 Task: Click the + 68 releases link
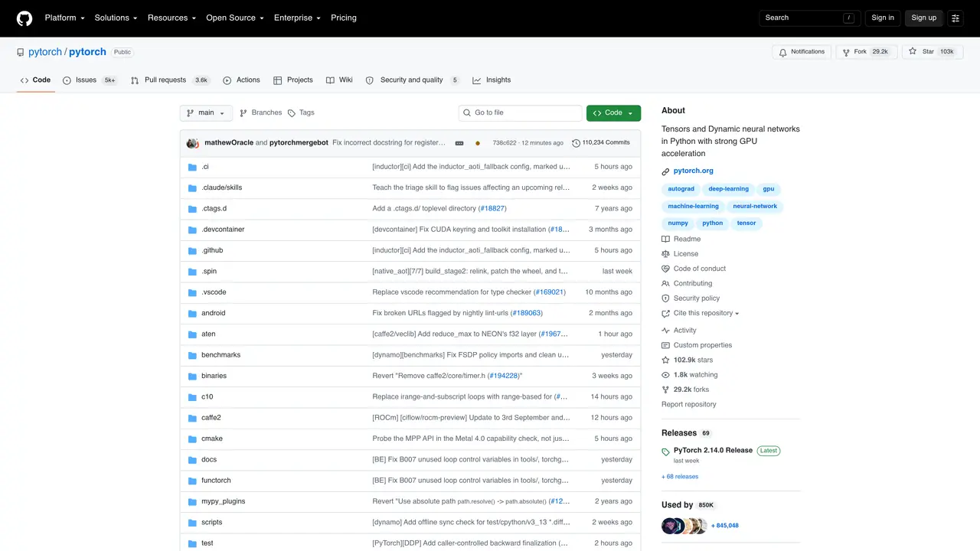(x=680, y=477)
